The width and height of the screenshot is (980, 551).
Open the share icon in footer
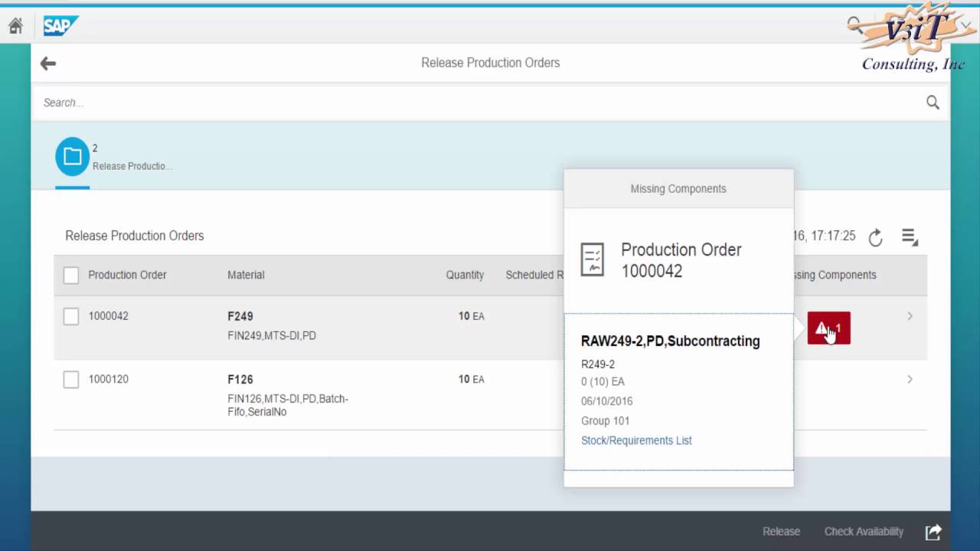933,532
